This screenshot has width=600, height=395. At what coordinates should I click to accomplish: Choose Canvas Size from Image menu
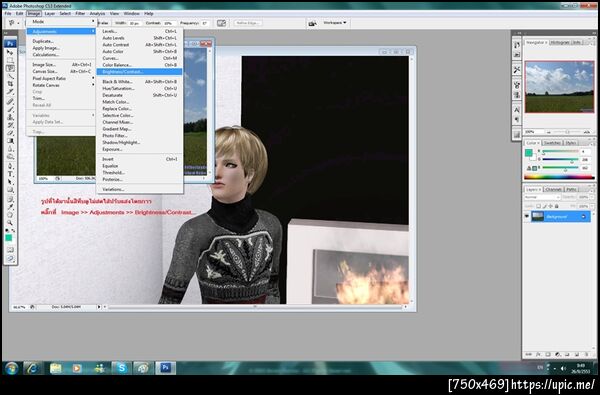[x=61, y=72]
